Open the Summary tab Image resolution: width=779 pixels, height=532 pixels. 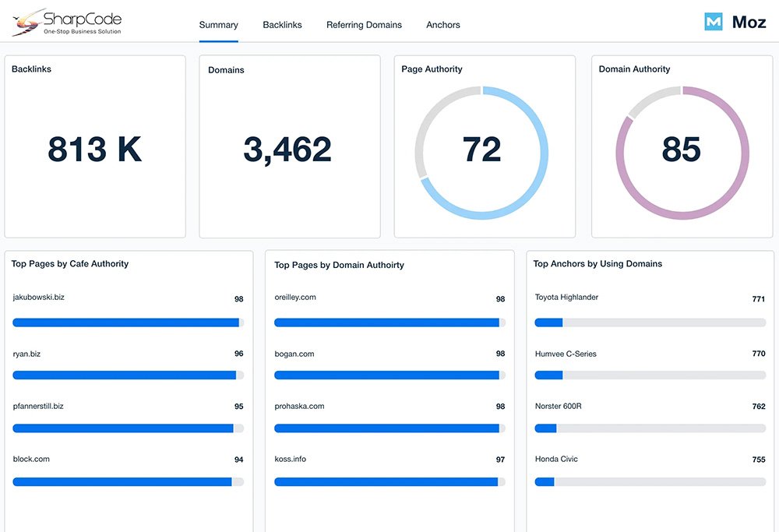coord(218,25)
